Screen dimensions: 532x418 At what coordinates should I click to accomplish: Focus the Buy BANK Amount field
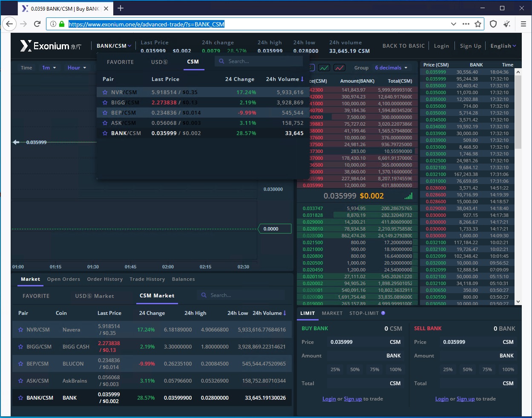point(365,356)
